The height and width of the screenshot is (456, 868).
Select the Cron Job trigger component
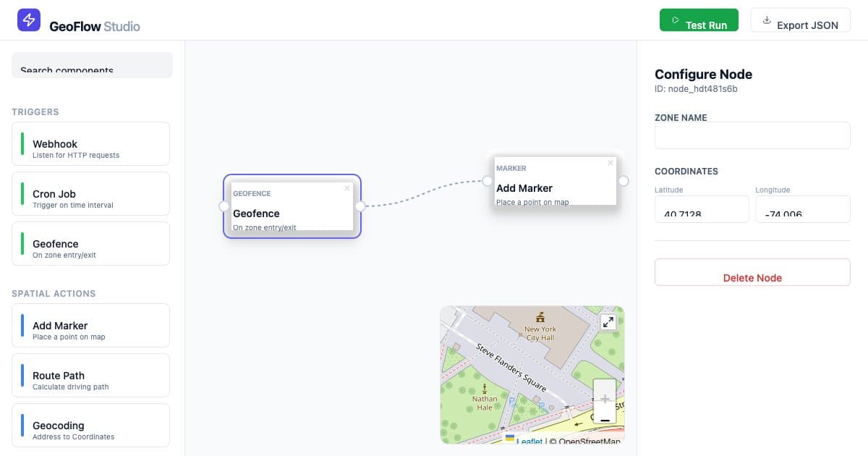(x=91, y=193)
